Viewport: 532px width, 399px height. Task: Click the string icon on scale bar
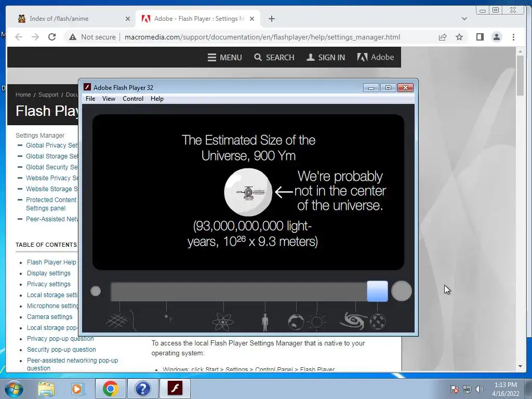point(134,321)
